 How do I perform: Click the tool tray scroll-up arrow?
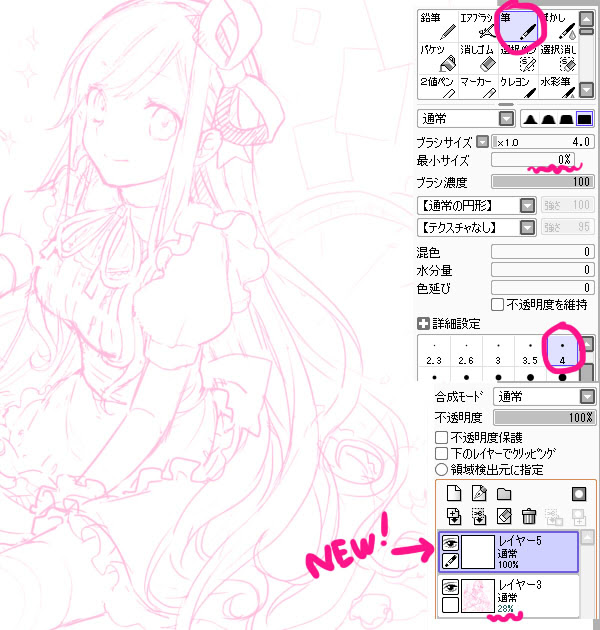coord(587,19)
